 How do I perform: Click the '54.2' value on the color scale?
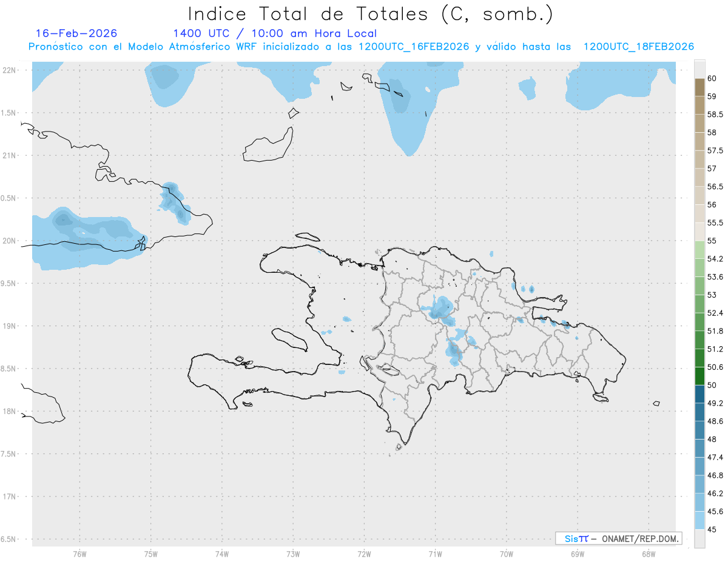pos(715,259)
